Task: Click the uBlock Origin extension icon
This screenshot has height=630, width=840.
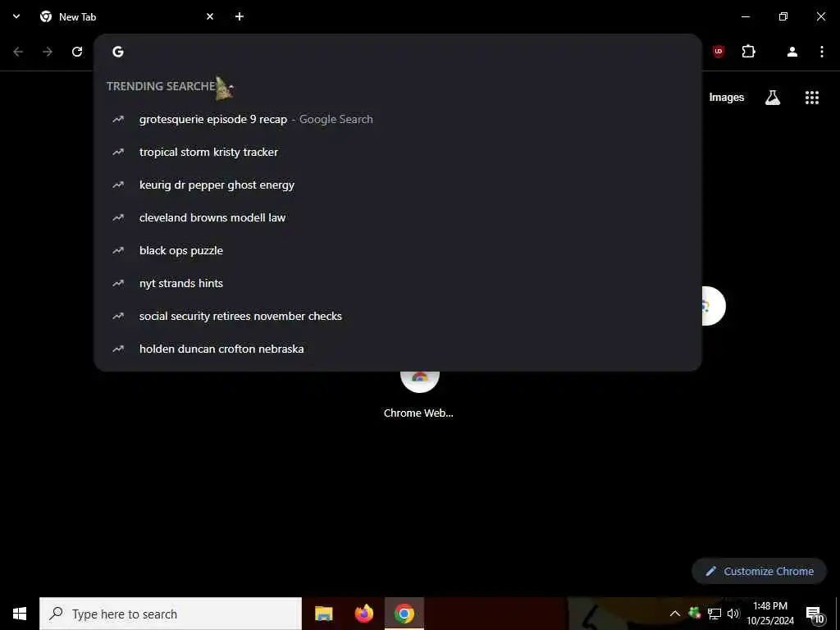Action: coord(719,52)
